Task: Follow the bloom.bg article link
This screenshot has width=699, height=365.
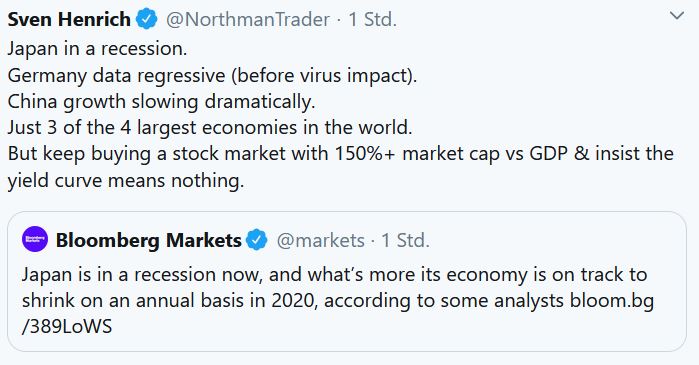Action: tap(612, 301)
